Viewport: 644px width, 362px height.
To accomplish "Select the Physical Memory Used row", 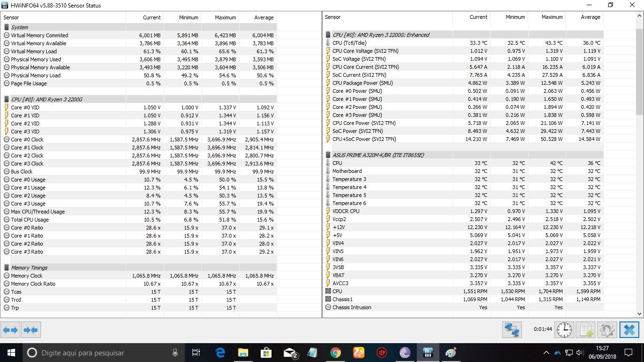I will click(139, 59).
